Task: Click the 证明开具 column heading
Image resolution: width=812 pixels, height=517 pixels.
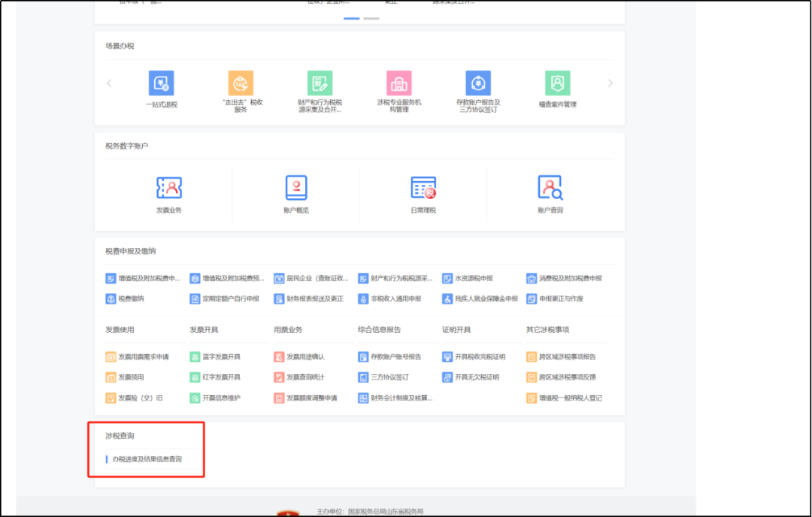Action: click(456, 330)
